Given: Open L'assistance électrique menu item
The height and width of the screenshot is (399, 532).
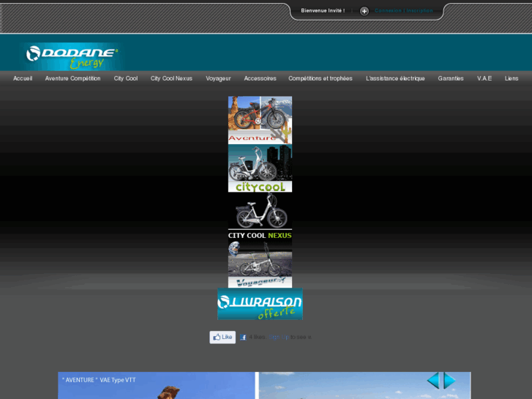Looking at the screenshot, I should click(395, 78).
